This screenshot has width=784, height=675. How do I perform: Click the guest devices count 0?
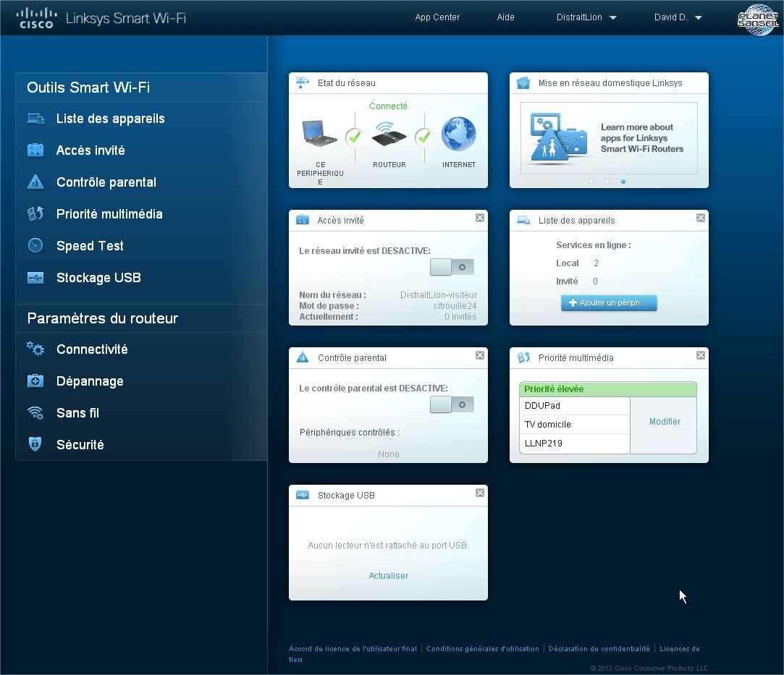[595, 281]
